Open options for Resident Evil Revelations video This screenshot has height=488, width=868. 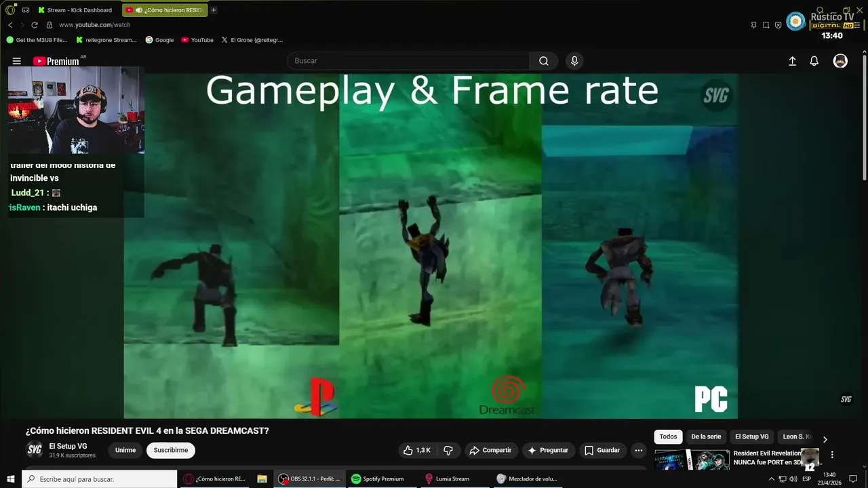click(832, 455)
